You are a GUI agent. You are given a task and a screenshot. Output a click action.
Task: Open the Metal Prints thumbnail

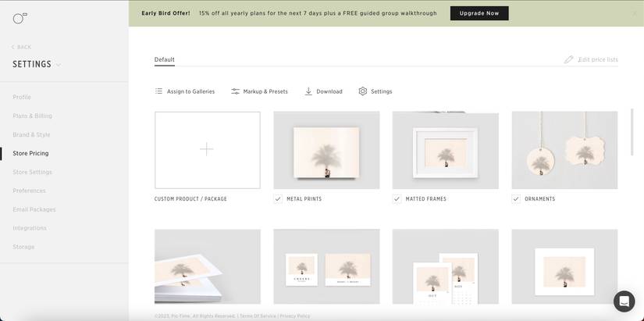click(326, 150)
